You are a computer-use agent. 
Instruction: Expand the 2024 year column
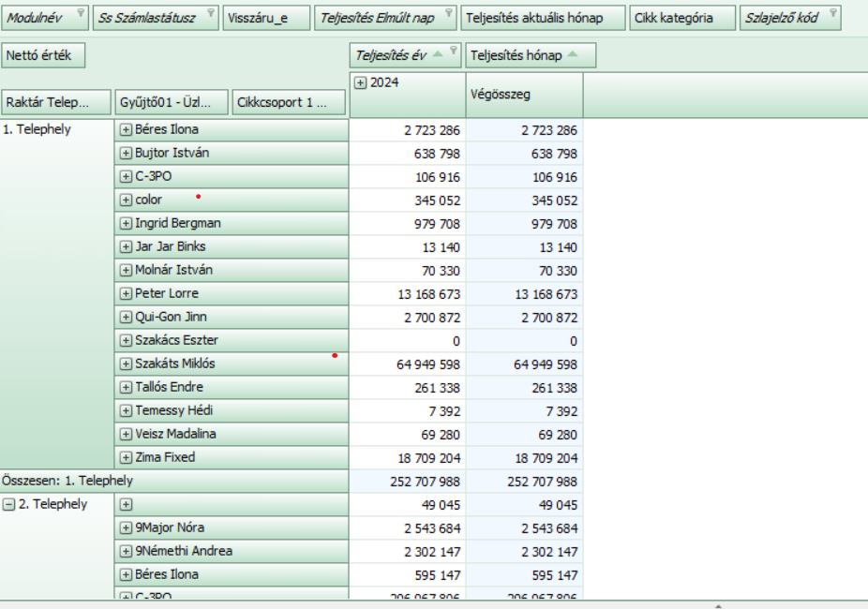tap(361, 82)
